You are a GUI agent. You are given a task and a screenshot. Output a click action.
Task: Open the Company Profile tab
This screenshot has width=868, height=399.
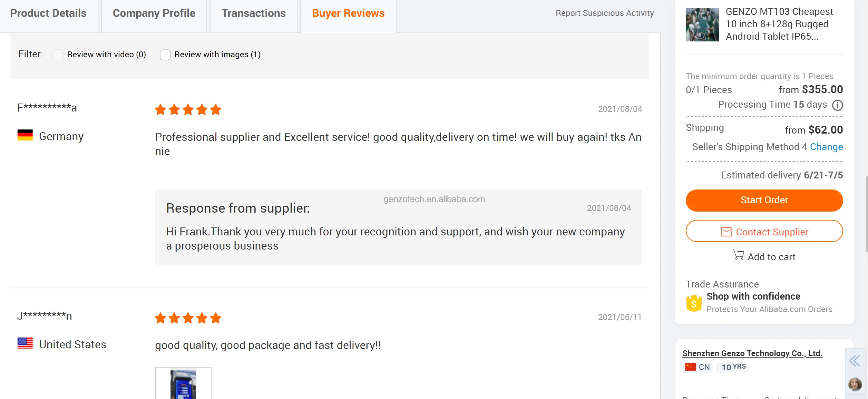click(x=154, y=13)
